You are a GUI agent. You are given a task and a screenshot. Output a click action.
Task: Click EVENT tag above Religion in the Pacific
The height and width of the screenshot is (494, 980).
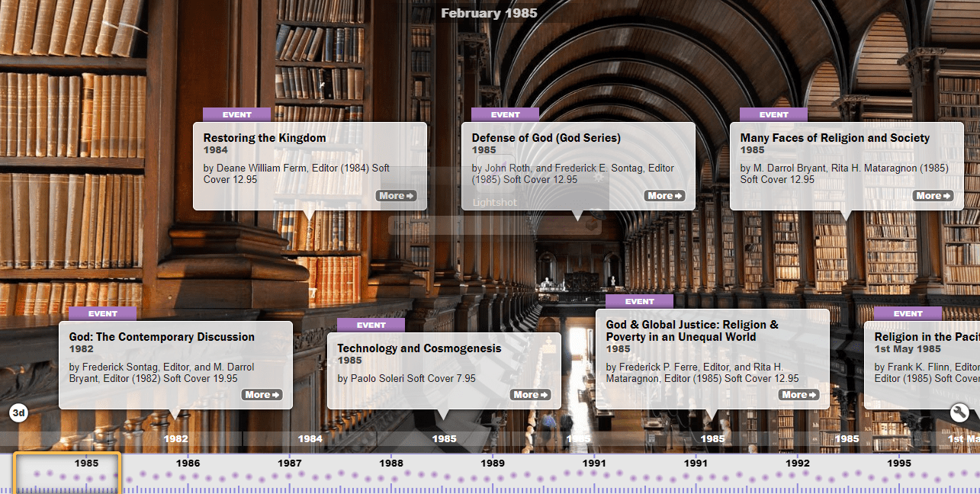coord(908,314)
